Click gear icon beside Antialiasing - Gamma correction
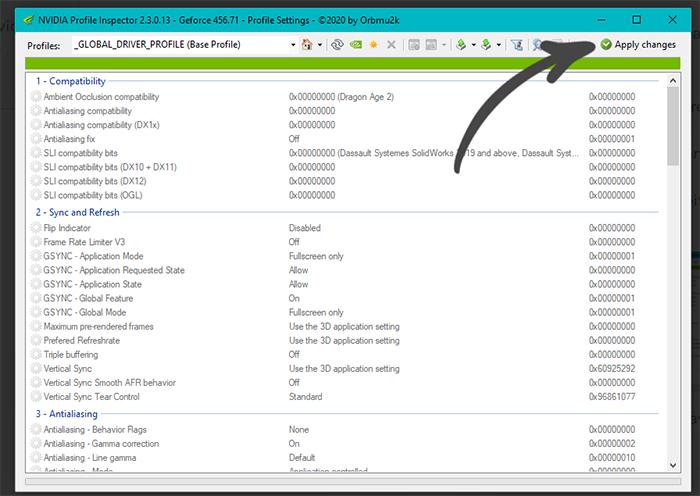 coord(36,443)
